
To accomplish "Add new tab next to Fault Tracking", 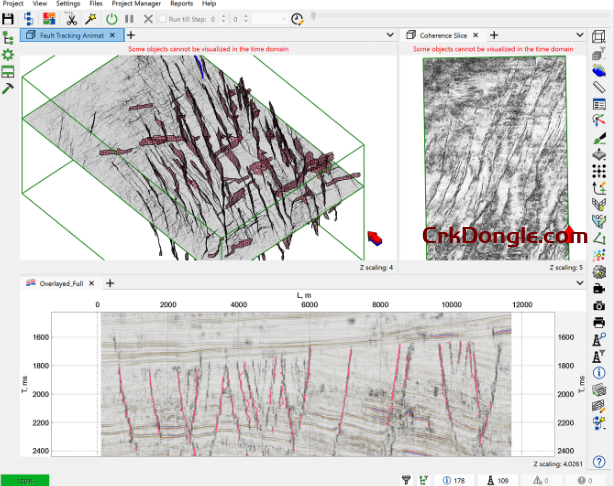I will 130,35.
